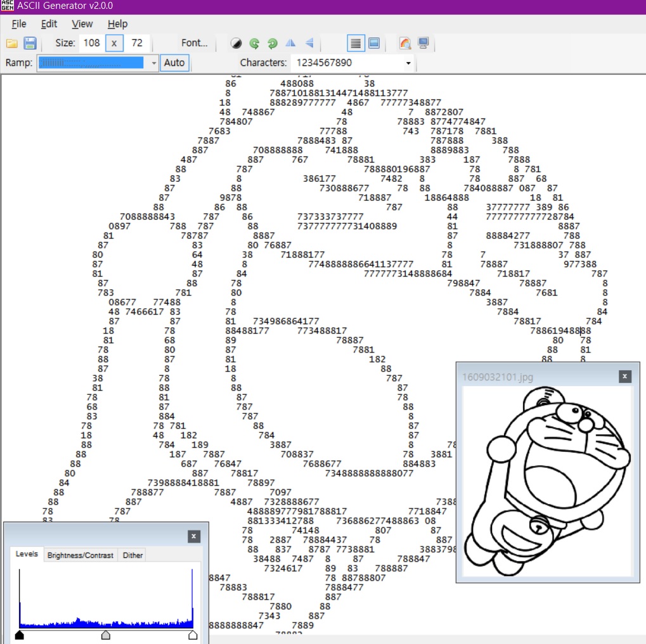
Task: Open the View menu
Action: point(82,24)
